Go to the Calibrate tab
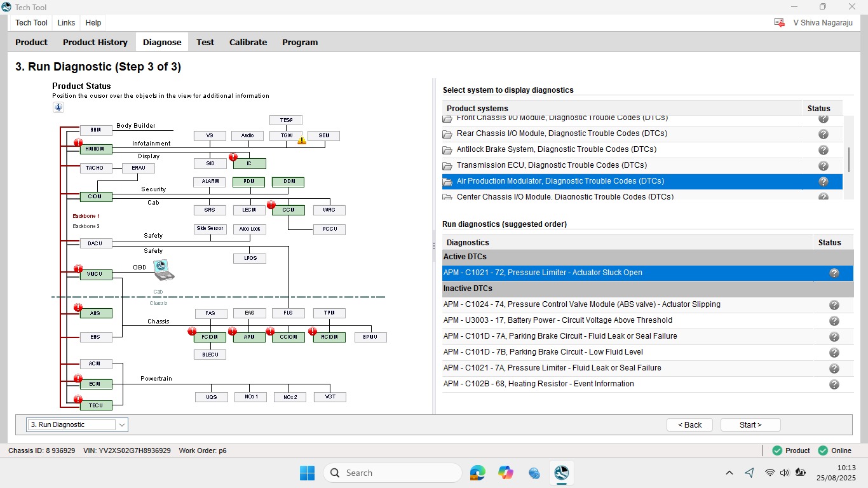Screen dimensions: 868x488 [x=248, y=43]
